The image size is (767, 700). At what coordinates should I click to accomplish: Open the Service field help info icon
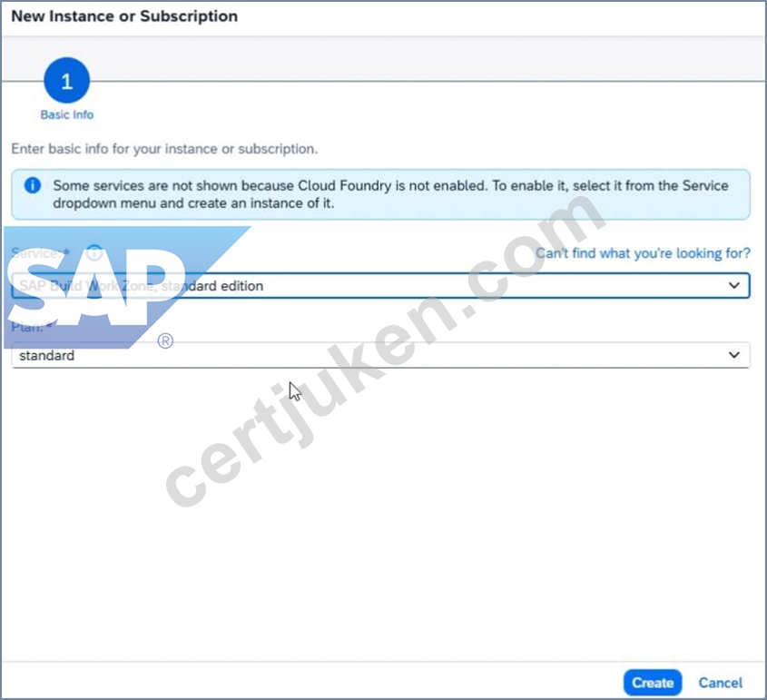(x=93, y=253)
